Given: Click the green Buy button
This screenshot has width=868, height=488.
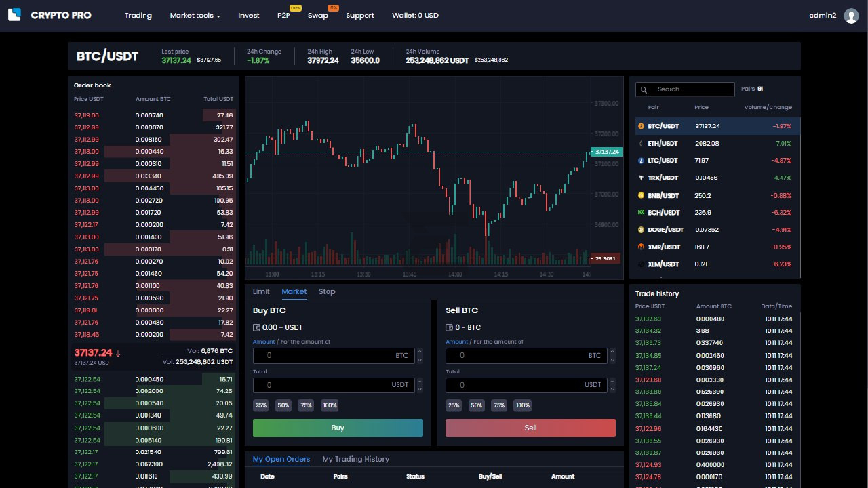Looking at the screenshot, I should click(x=338, y=428).
